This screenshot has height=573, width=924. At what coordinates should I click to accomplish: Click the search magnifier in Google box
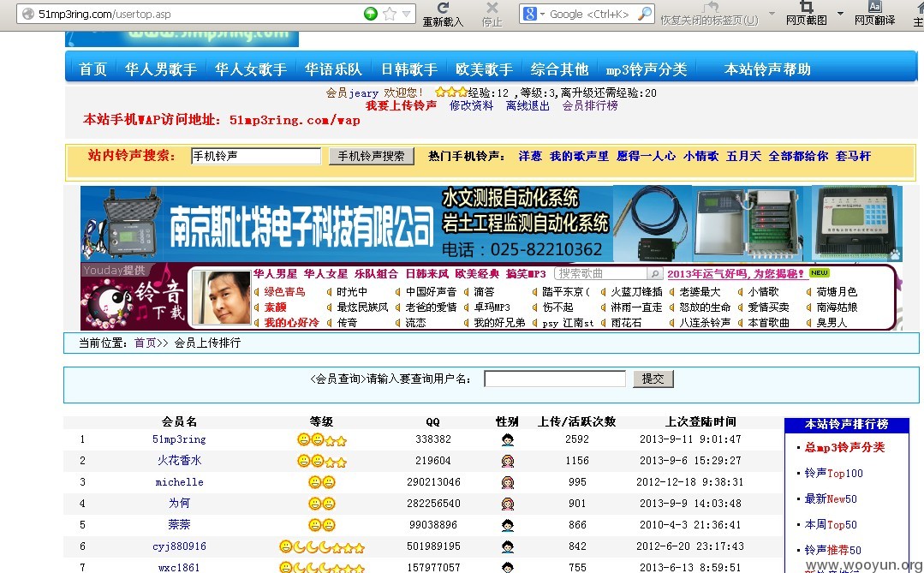pyautogui.click(x=646, y=13)
